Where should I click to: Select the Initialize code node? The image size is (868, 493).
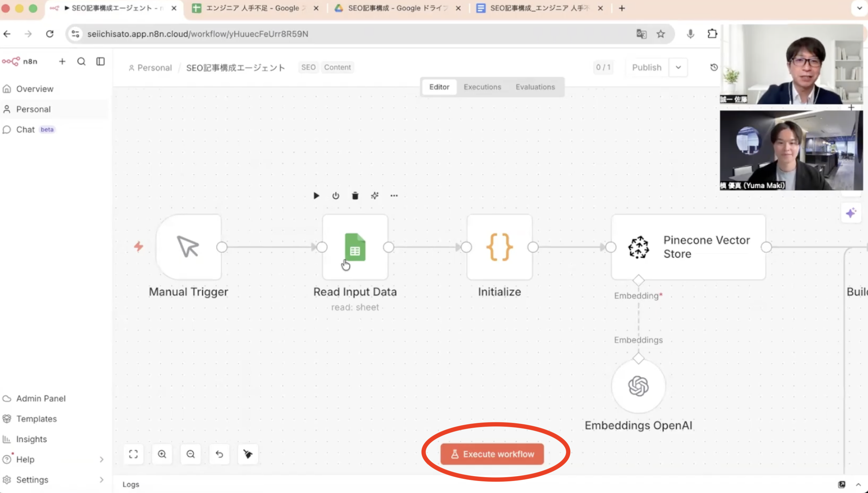pyautogui.click(x=499, y=247)
